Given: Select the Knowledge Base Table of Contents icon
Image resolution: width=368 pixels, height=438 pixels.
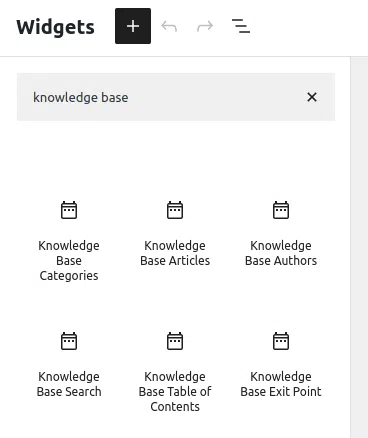Looking at the screenshot, I should click(x=175, y=341).
